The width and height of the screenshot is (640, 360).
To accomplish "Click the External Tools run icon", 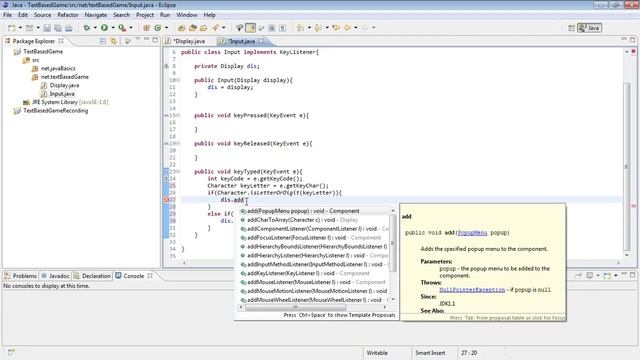I will [x=122, y=28].
